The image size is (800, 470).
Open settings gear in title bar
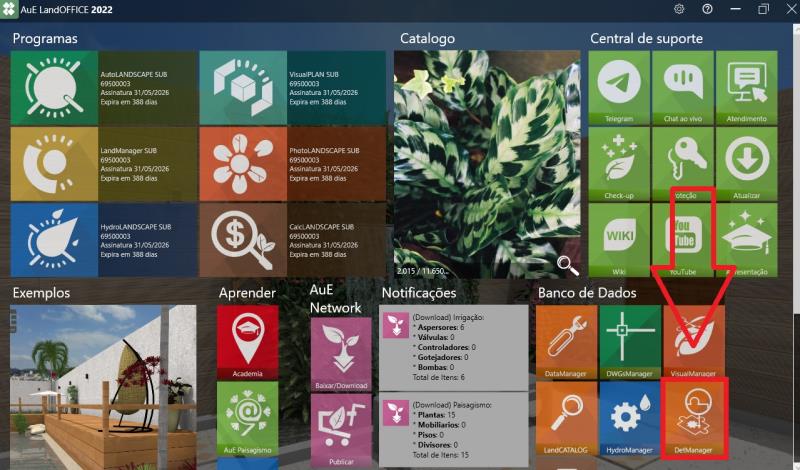(679, 9)
